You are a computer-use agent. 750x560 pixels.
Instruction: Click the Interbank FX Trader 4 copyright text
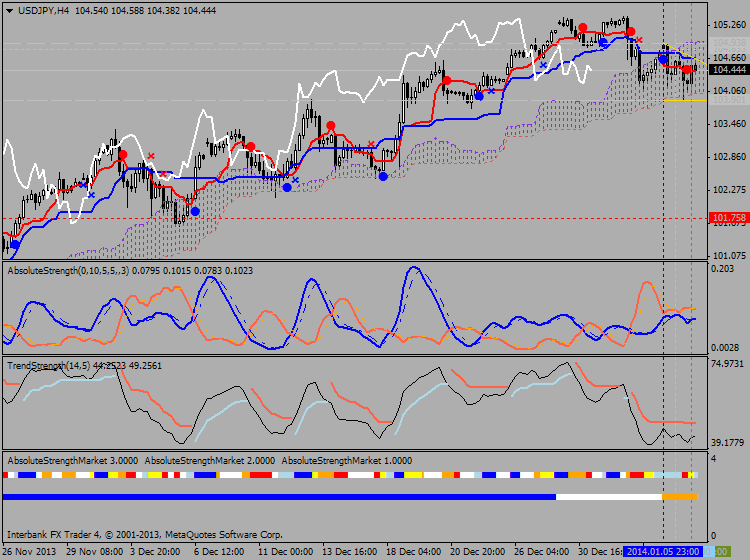144,534
